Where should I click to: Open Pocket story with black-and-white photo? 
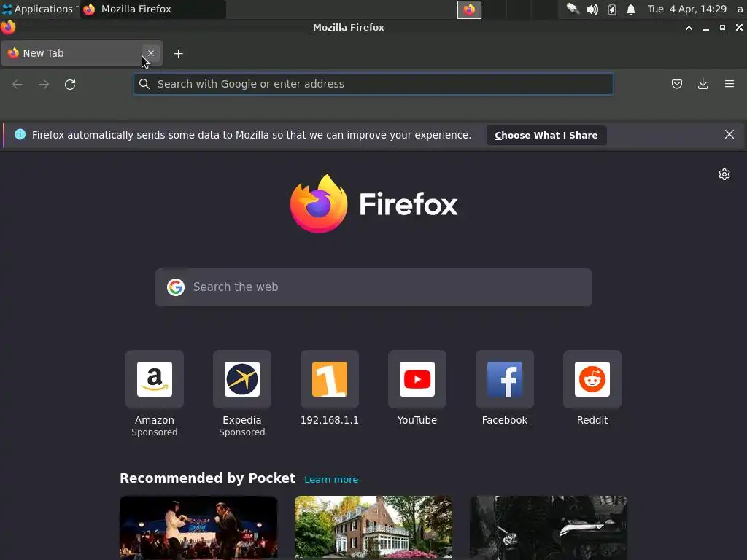click(549, 528)
